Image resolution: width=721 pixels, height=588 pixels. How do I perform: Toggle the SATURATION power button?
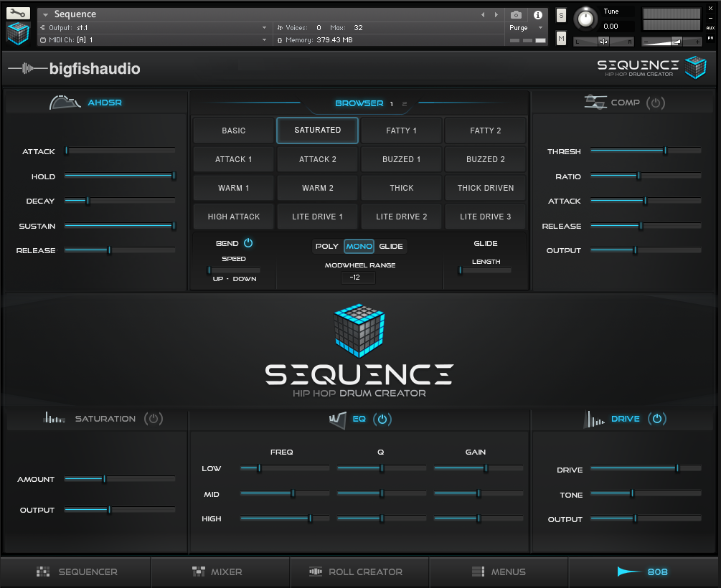(154, 419)
